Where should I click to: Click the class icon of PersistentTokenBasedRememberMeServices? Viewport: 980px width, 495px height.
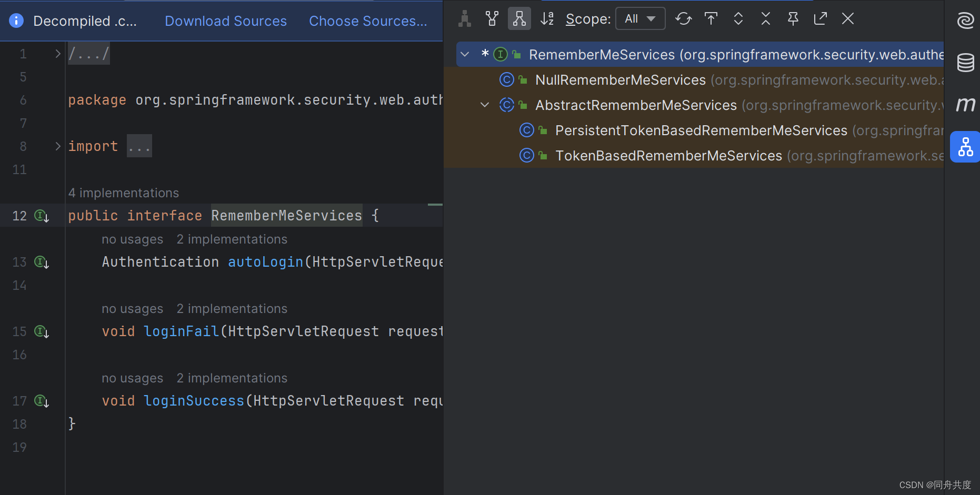[x=526, y=130]
